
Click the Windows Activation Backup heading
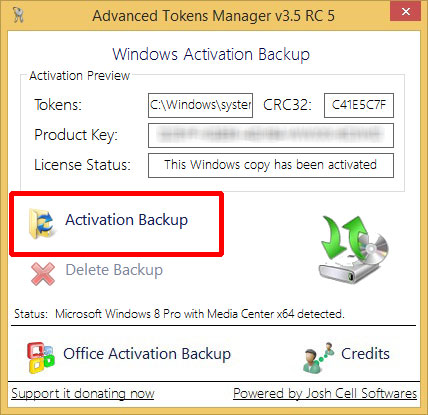[x=211, y=54]
